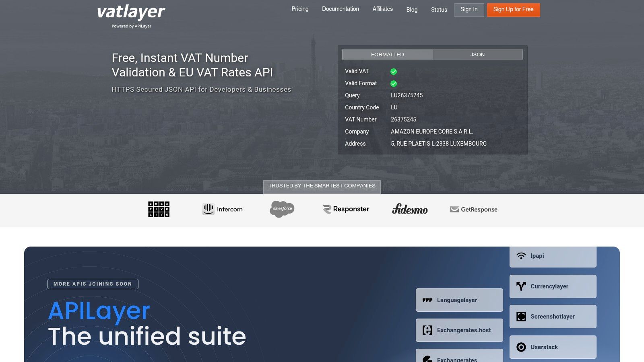This screenshot has width=644, height=362.
Task: Select the query value LU26375245
Action: [407, 95]
